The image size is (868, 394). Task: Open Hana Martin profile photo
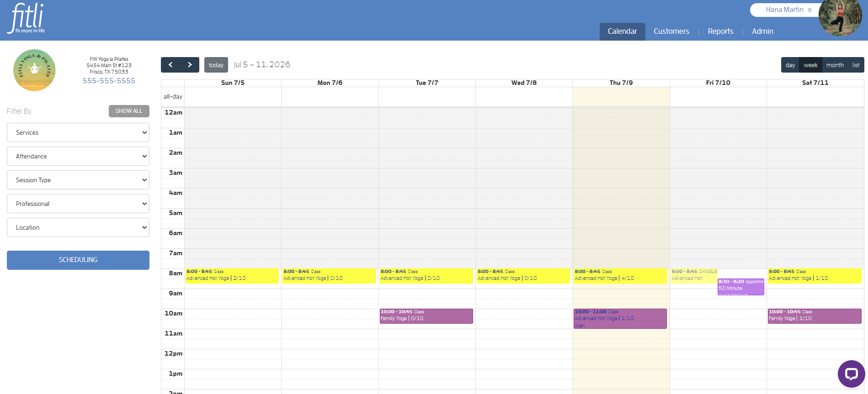(x=840, y=18)
